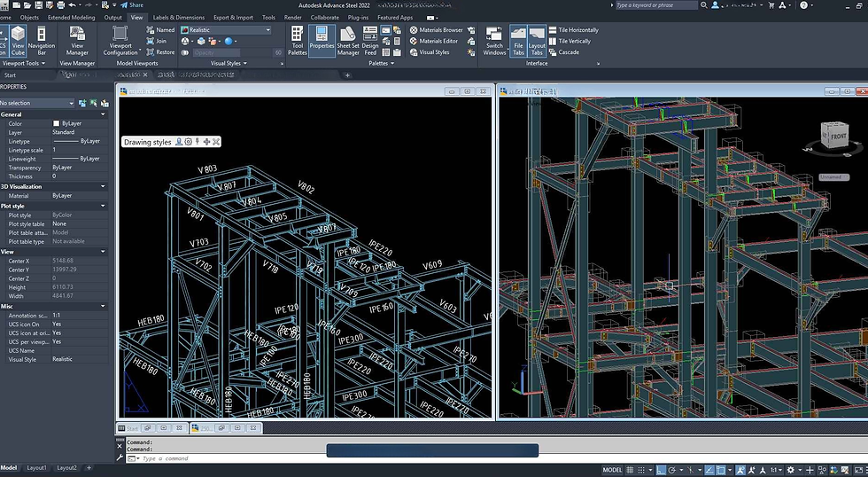Viewport: 868px width, 477px height.
Task: Open the Help question-mark icon
Action: (804, 5)
